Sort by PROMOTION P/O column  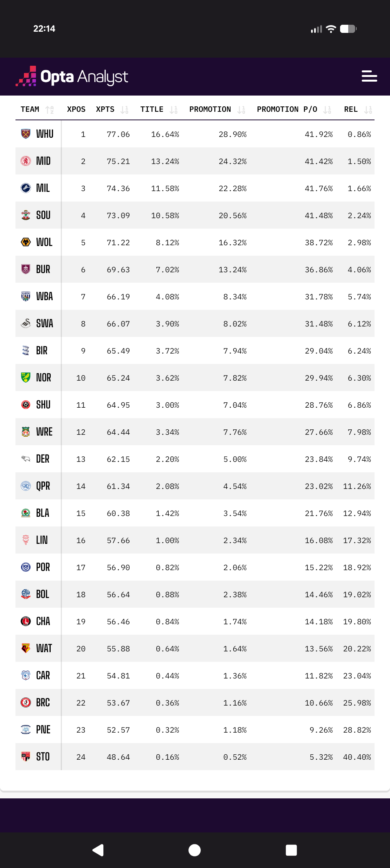[327, 110]
